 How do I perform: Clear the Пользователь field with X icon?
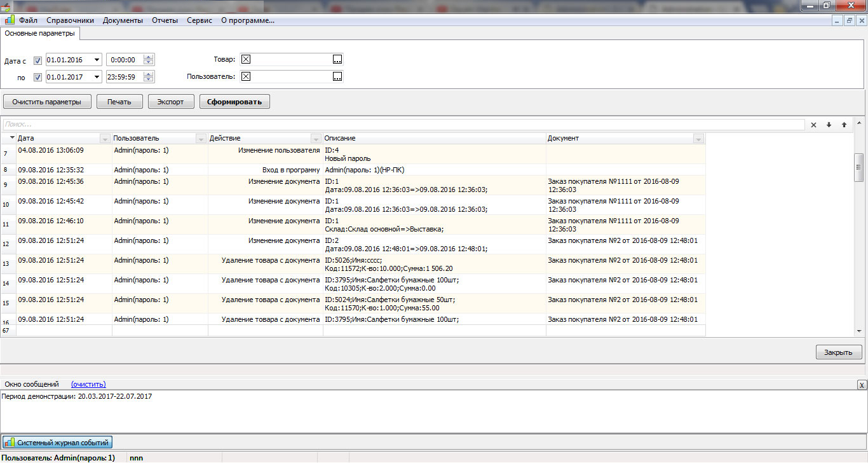click(247, 76)
